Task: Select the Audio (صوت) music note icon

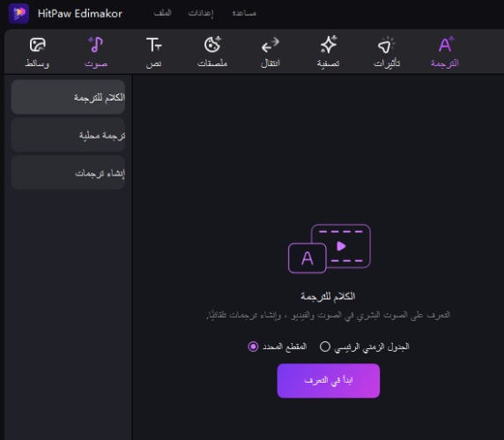Action: [96, 45]
